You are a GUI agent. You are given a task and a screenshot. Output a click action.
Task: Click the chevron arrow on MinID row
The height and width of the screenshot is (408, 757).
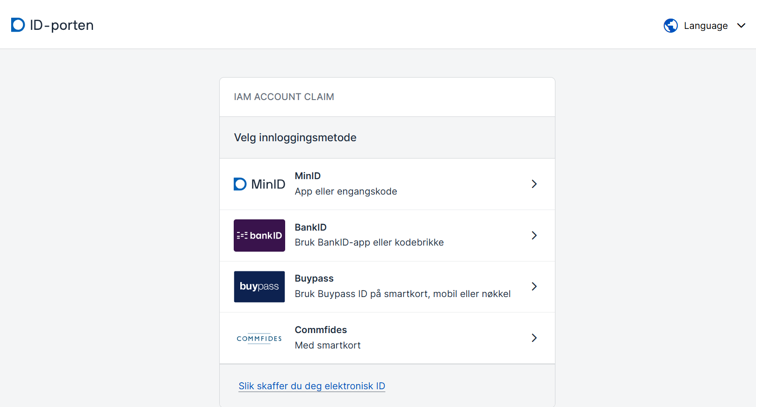tap(534, 184)
